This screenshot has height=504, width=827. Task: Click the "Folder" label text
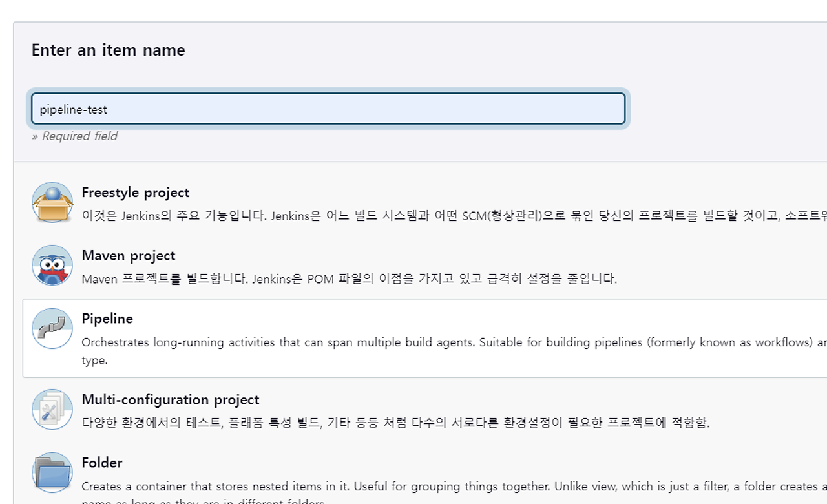click(101, 463)
